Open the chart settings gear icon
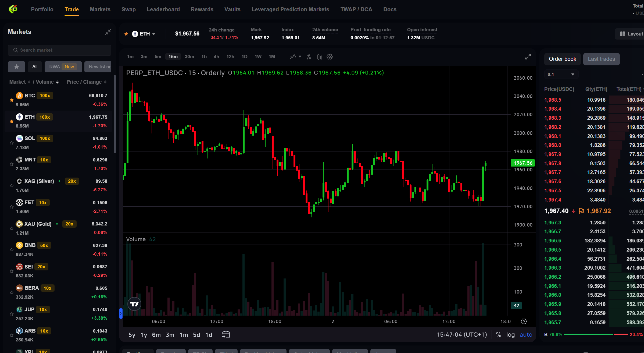The height and width of the screenshot is (353, 644). coord(330,57)
